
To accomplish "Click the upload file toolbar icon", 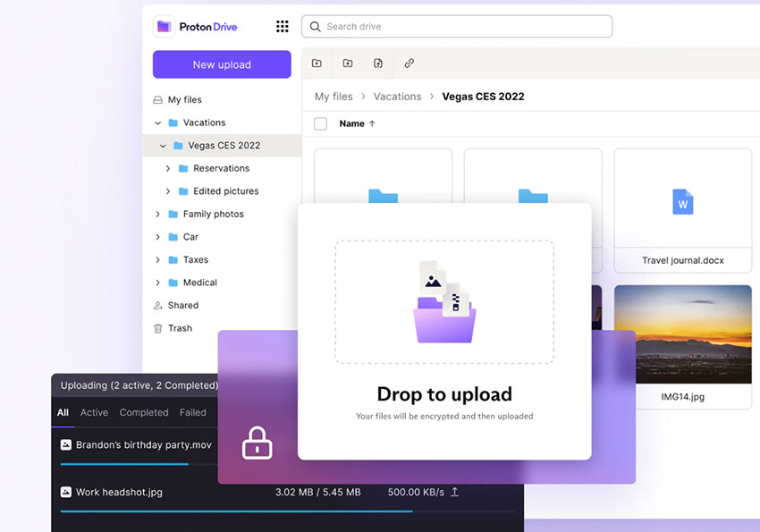I will [378, 63].
